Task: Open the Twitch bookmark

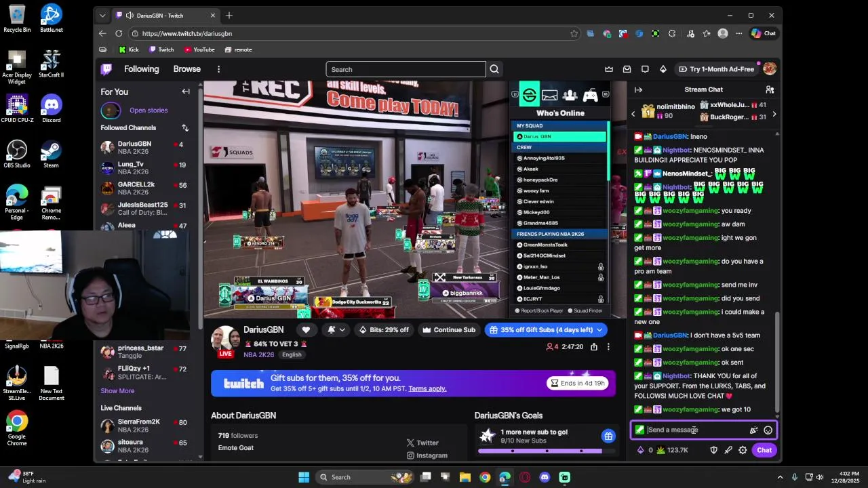Action: click(x=161, y=49)
